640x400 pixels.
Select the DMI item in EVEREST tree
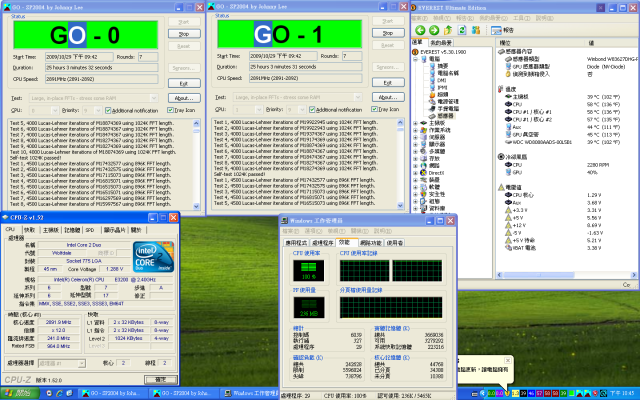click(x=438, y=80)
